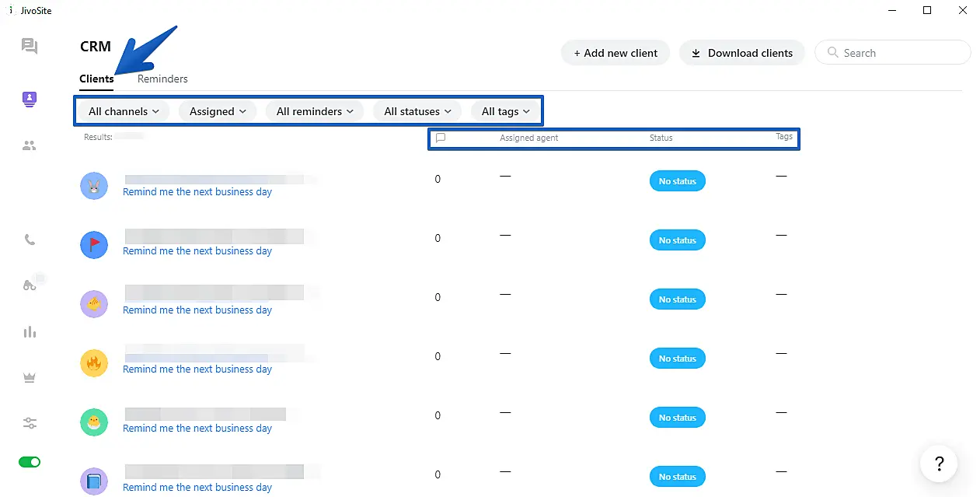This screenshot has height=497, width=980.
Task: Select the CRM contacts sidebar icon
Action: coord(30,99)
